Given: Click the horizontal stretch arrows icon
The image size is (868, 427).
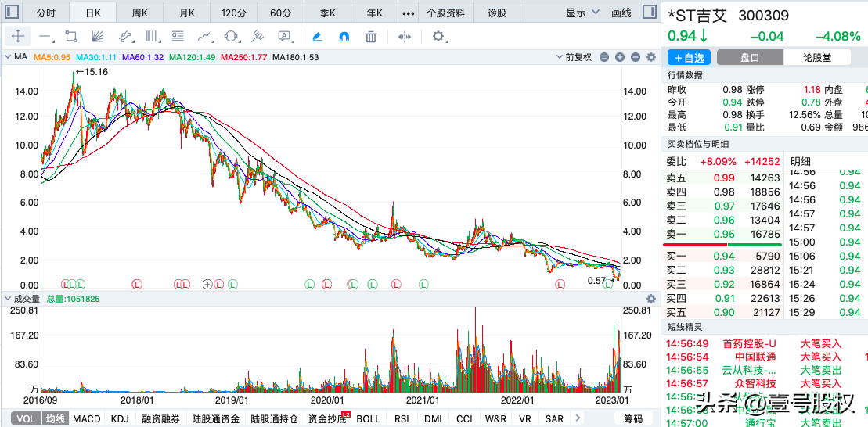Looking at the screenshot, I should pyautogui.click(x=405, y=37).
